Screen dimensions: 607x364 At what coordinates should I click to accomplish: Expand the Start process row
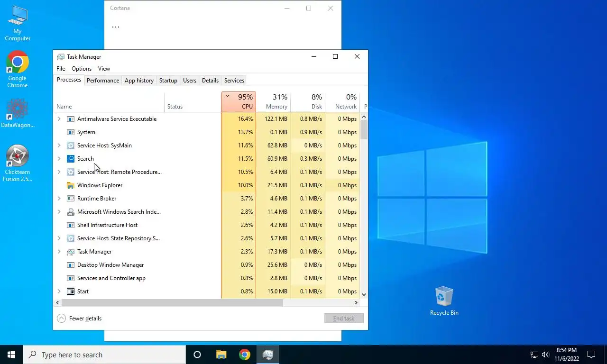tap(59, 291)
